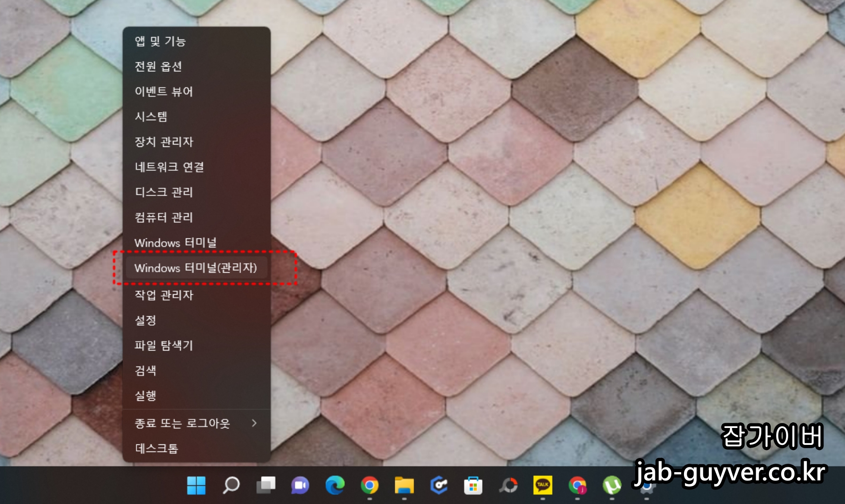Screen dimensions: 845x504
Task: Open Task View on taskbar
Action: click(266, 485)
